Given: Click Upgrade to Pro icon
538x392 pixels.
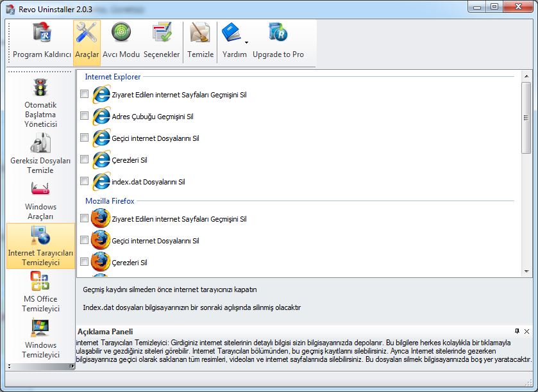Looking at the screenshot, I should 278,33.
